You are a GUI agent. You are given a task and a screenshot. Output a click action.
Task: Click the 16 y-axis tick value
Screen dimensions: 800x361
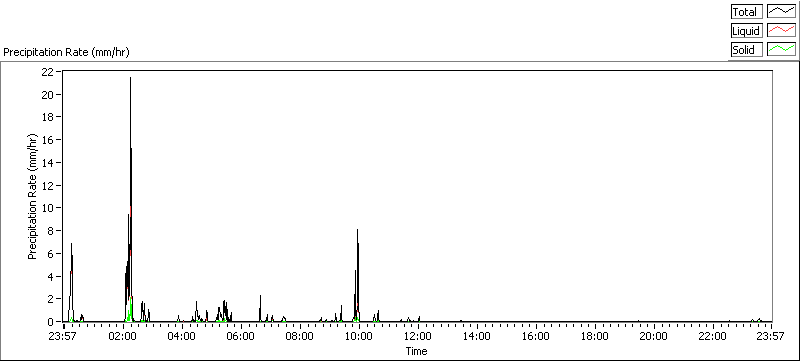tap(47, 140)
